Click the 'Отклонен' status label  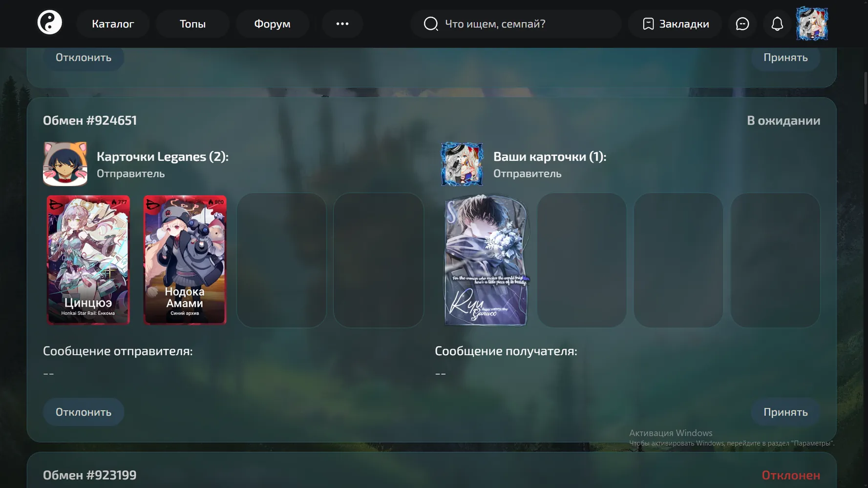click(x=791, y=475)
